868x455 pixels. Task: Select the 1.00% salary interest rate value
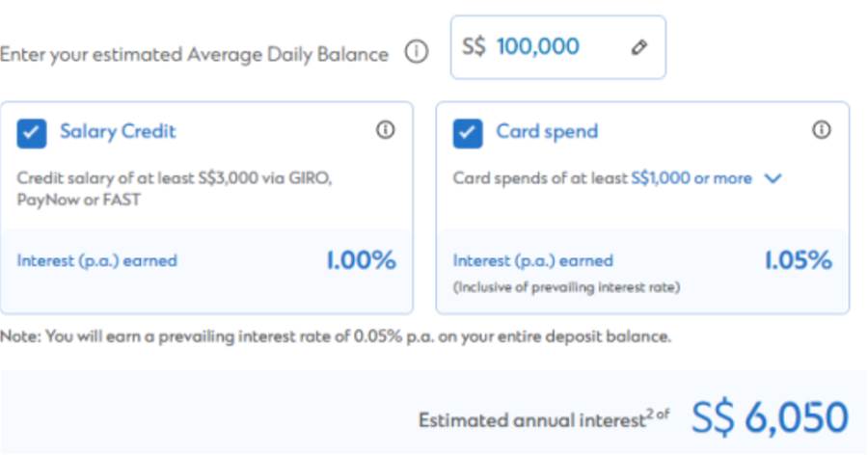click(363, 260)
